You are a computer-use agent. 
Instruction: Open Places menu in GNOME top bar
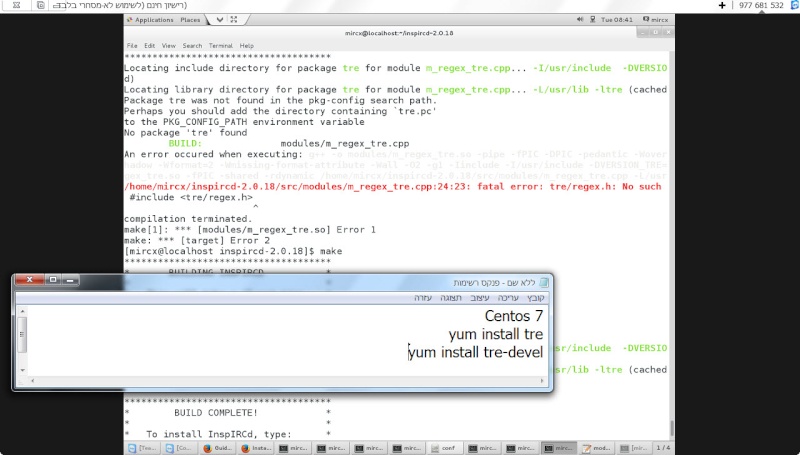(190, 20)
